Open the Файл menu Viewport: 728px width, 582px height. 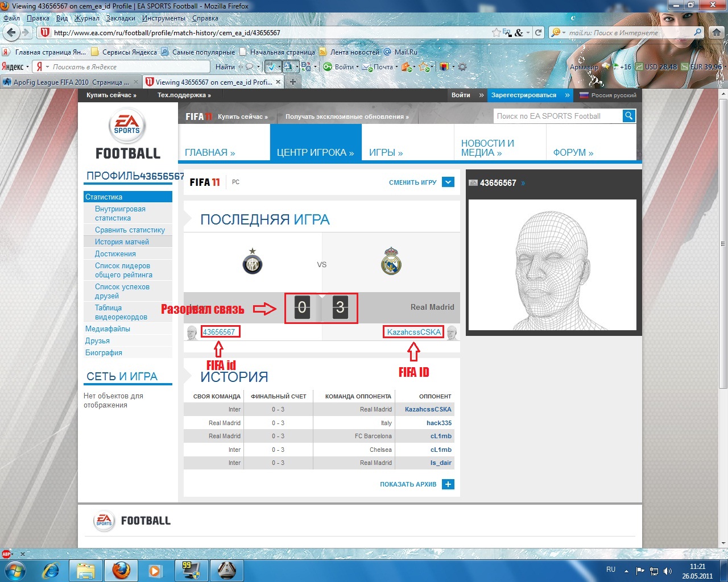[11, 18]
